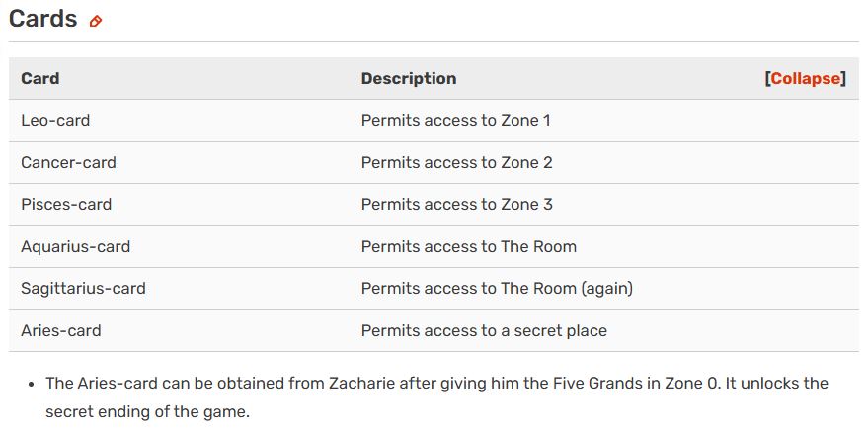Image resolution: width=868 pixels, height=433 pixels.
Task: Click the 'Permits access to Zone 1' description
Action: 455,121
